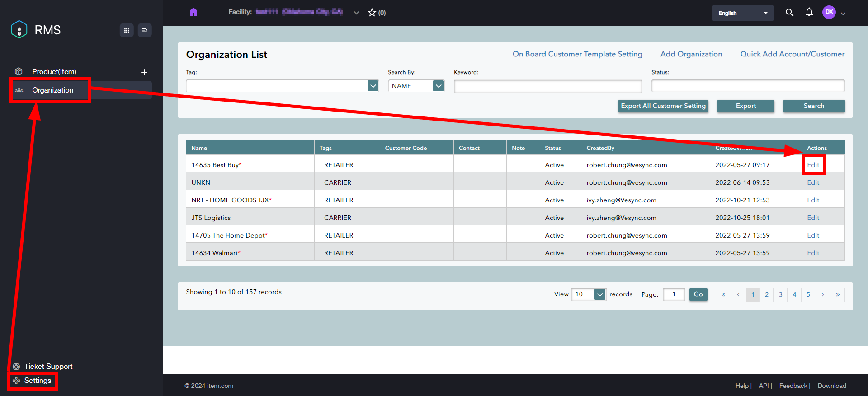Select Organization in the sidebar
Screen dimensions: 868x396
click(52, 90)
